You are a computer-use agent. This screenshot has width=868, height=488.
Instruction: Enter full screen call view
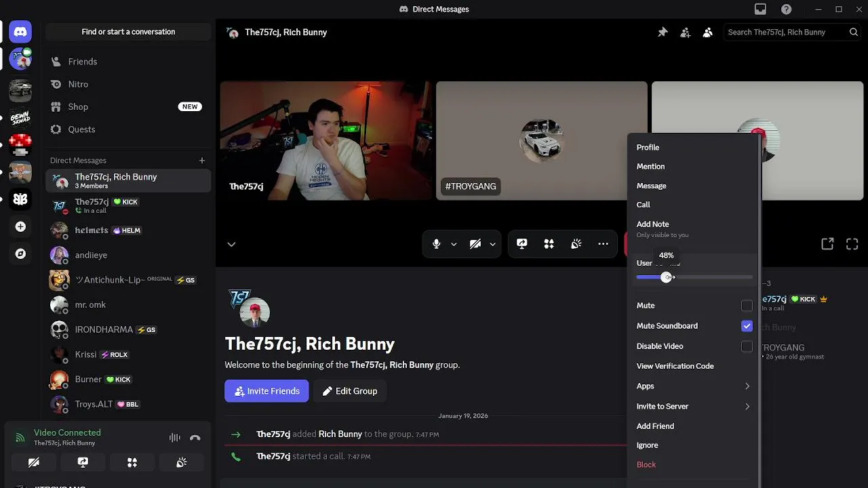[852, 244]
